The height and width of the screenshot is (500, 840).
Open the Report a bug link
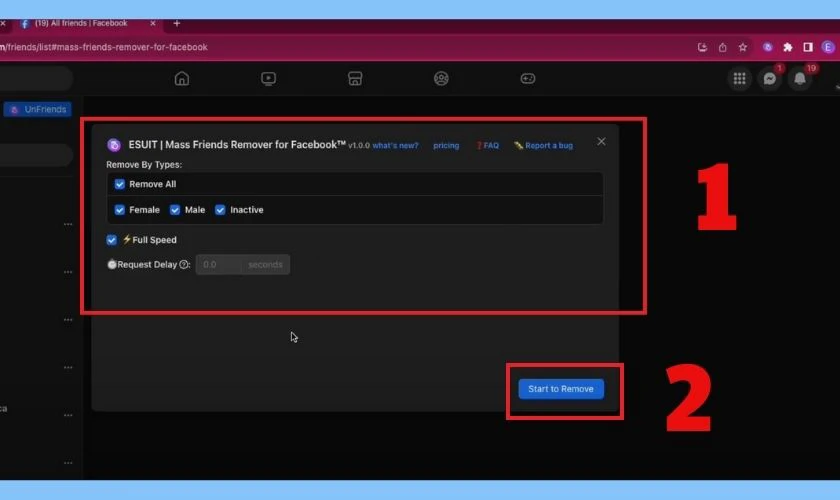click(x=543, y=146)
